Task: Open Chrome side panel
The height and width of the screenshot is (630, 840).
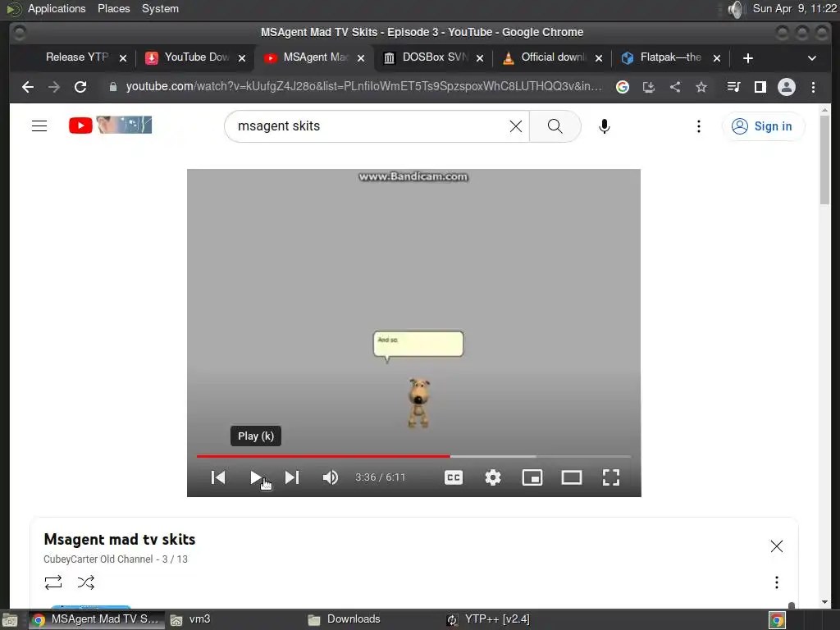Action: pos(760,87)
